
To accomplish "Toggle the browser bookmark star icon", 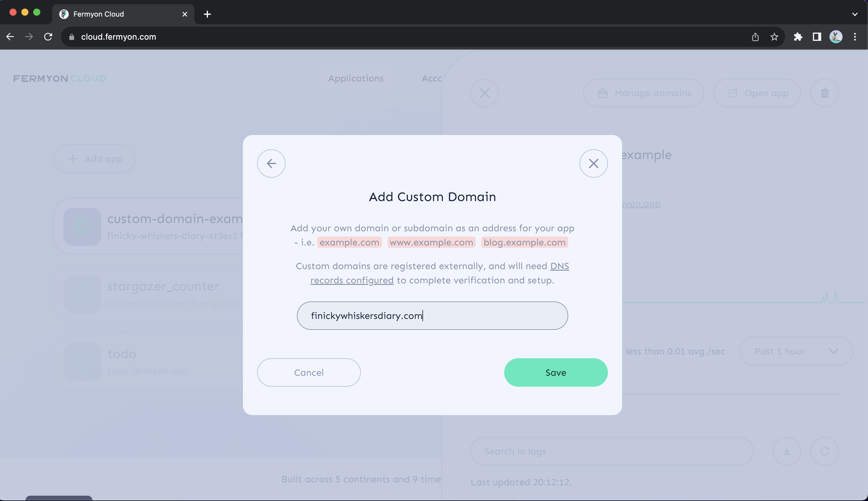I will (x=774, y=37).
